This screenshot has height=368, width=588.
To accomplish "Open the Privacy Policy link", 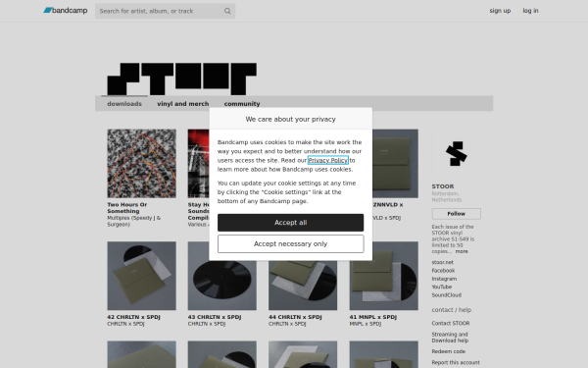I will (x=327, y=160).
